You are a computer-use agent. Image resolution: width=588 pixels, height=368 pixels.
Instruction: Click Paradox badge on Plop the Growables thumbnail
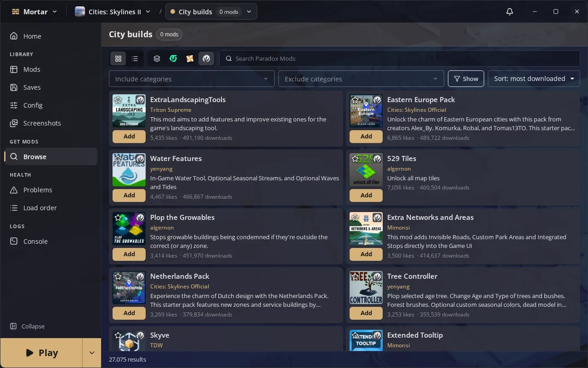pyautogui.click(x=140, y=218)
